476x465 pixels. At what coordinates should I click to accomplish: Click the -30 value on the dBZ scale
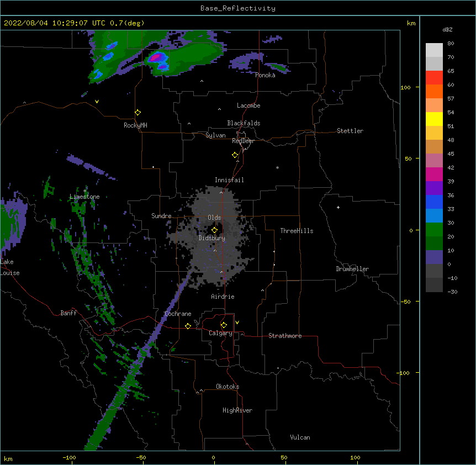452,292
